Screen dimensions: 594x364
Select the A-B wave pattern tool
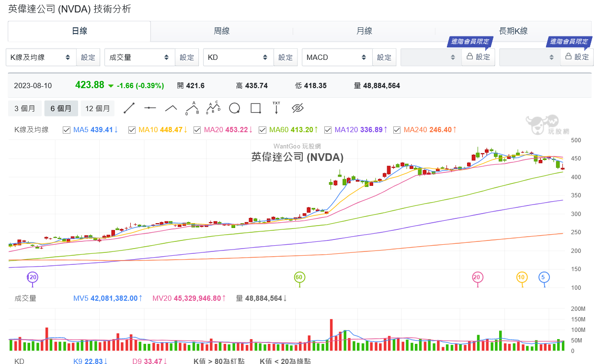tap(192, 108)
